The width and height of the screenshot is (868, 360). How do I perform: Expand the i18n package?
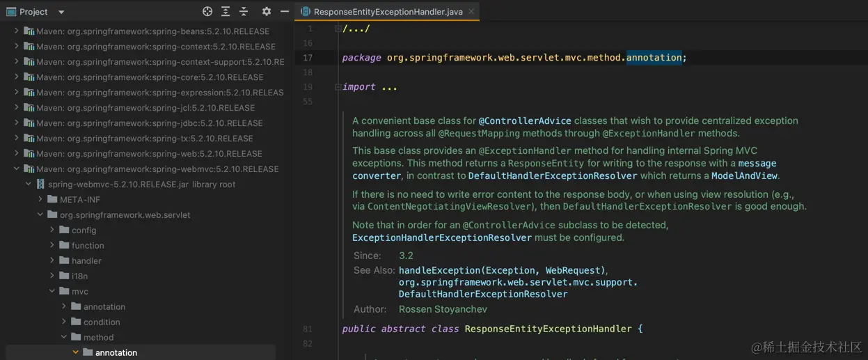52,276
